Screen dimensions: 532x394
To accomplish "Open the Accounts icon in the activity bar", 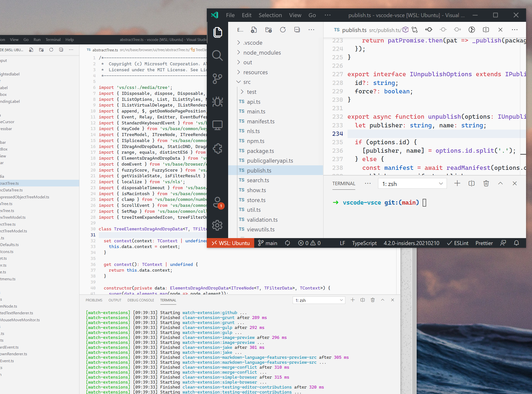I will tap(217, 203).
